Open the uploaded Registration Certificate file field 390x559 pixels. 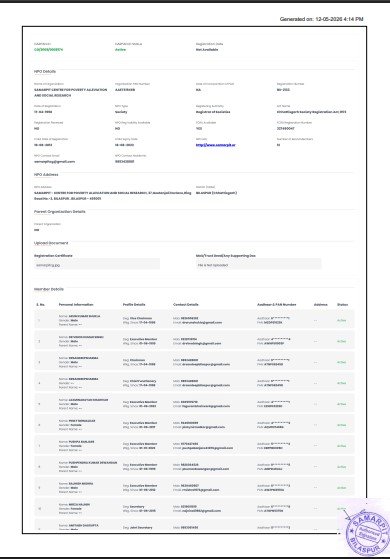(97, 265)
